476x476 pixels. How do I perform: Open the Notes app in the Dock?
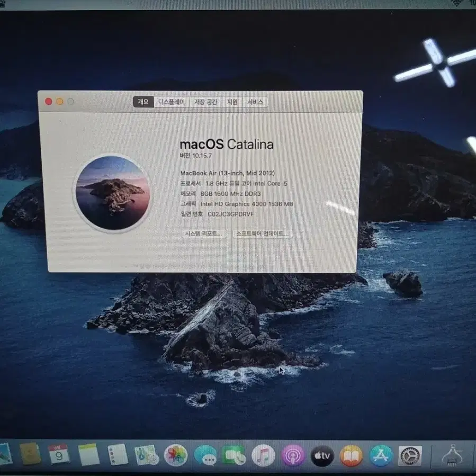(88, 454)
